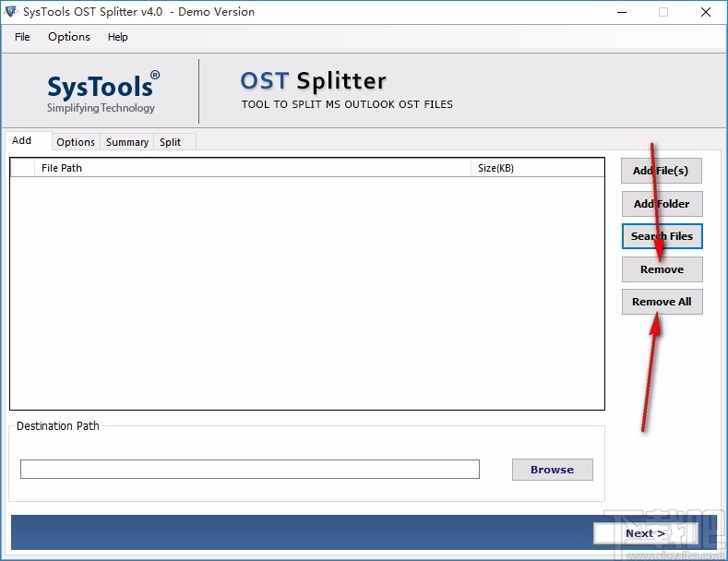Click the Search Files button
The image size is (728, 561).
click(662, 236)
